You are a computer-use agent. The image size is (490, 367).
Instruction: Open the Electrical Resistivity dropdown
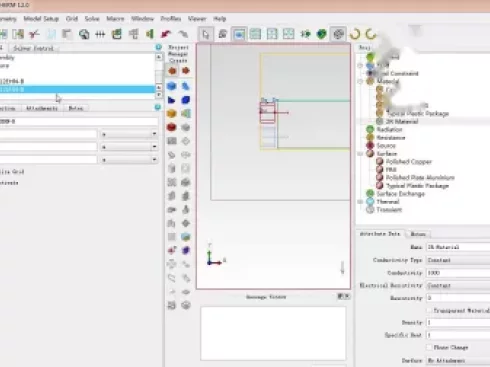[x=458, y=286]
